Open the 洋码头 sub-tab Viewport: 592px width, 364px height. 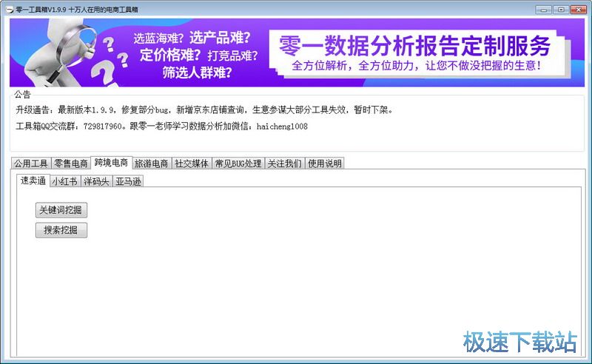96,181
